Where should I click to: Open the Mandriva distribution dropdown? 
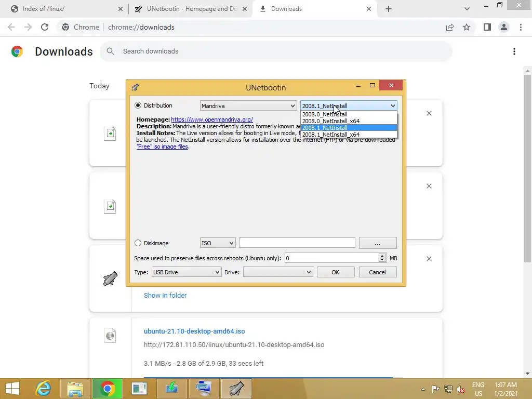[248, 106]
